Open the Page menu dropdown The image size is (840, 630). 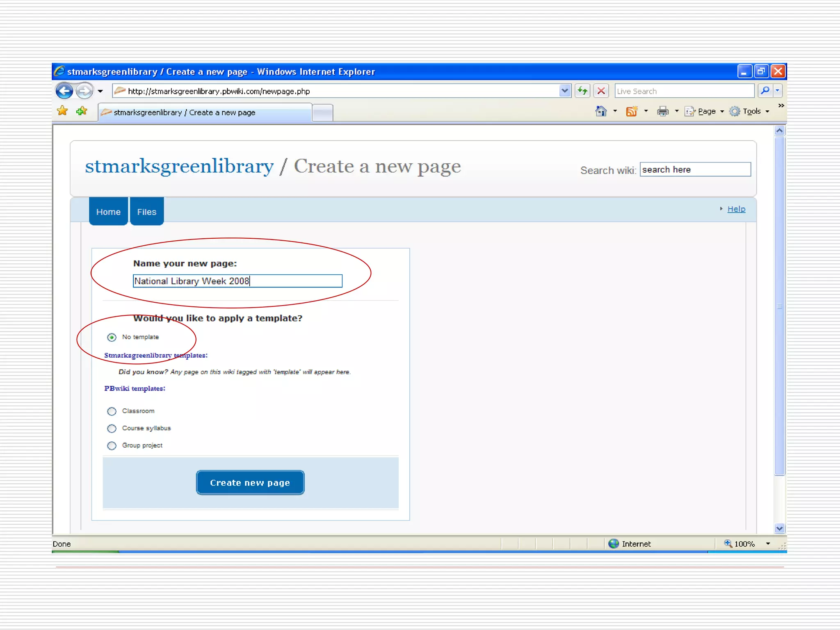pyautogui.click(x=706, y=111)
